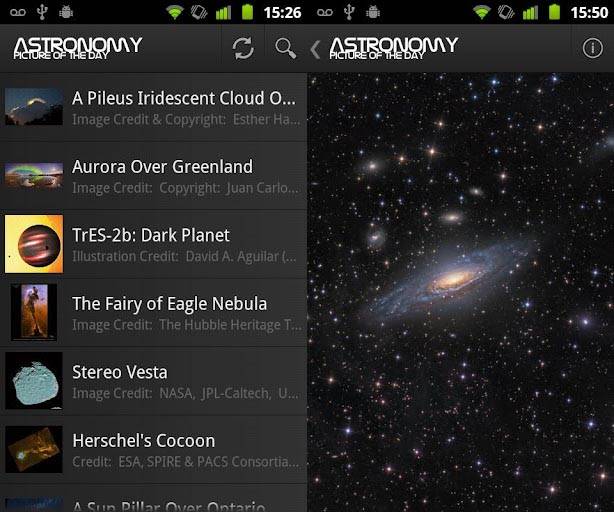This screenshot has width=614, height=512.
Task: Tap the Stereo Vesta asteroid thumbnail
Action: (34, 381)
